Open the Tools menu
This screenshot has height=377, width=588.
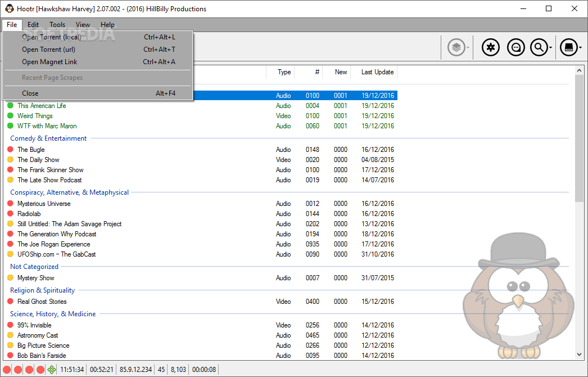pos(57,25)
